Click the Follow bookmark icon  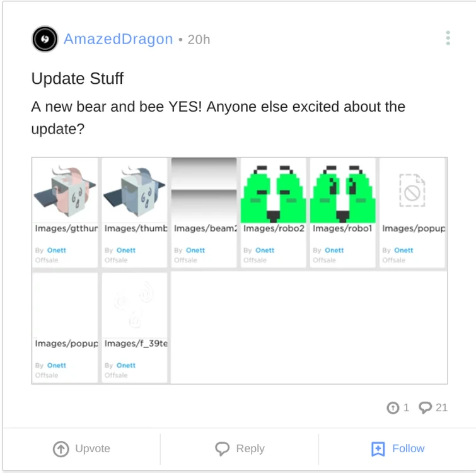[x=378, y=448]
